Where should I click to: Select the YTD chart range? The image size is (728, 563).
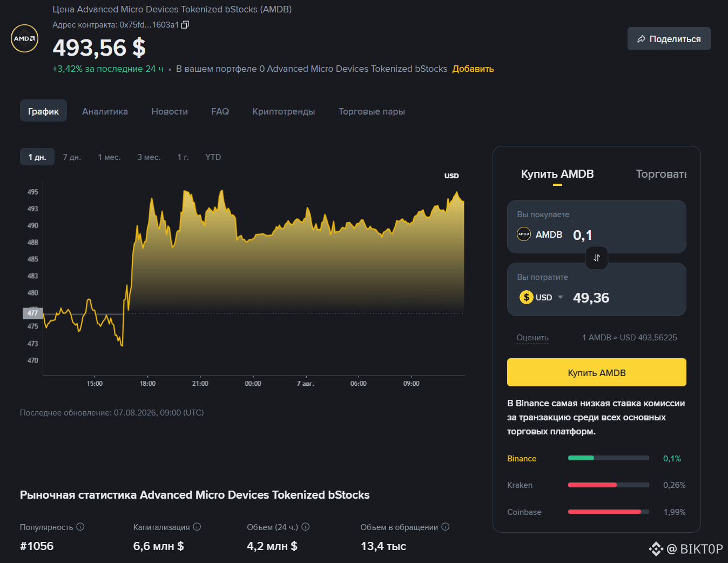(x=213, y=157)
